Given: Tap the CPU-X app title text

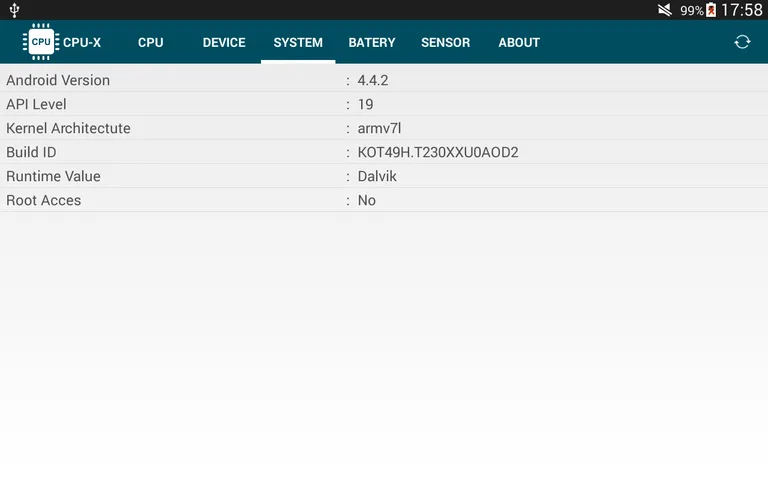Looking at the screenshot, I should click(82, 43).
